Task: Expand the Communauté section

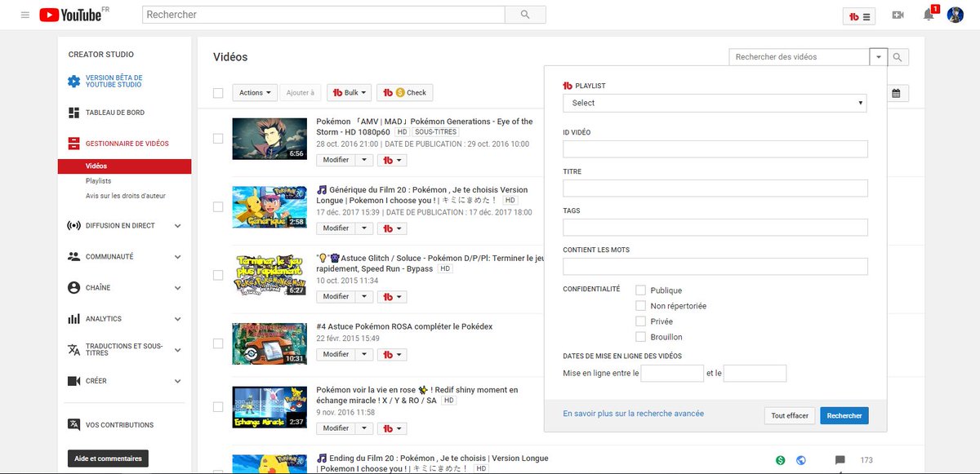Action: tap(178, 256)
